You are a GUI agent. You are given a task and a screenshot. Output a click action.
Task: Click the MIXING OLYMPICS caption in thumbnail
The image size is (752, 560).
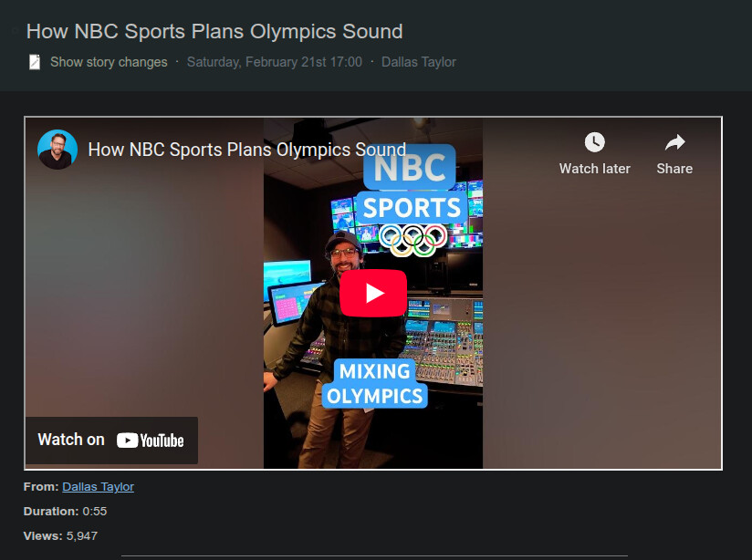tap(374, 384)
